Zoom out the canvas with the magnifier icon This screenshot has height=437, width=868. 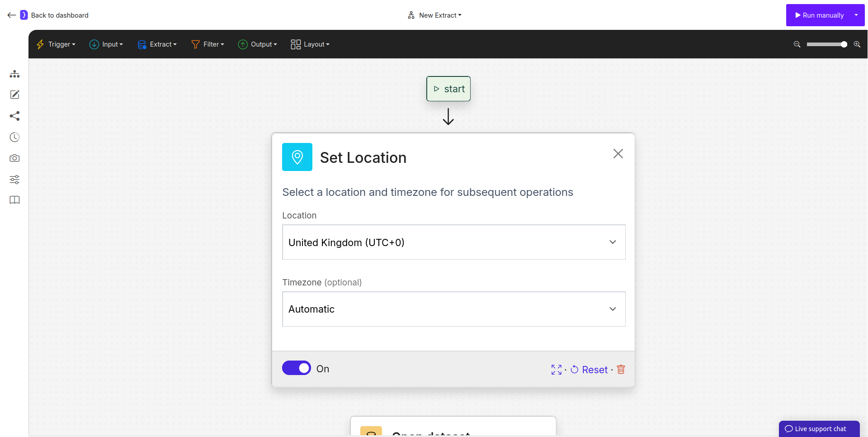pyautogui.click(x=797, y=44)
